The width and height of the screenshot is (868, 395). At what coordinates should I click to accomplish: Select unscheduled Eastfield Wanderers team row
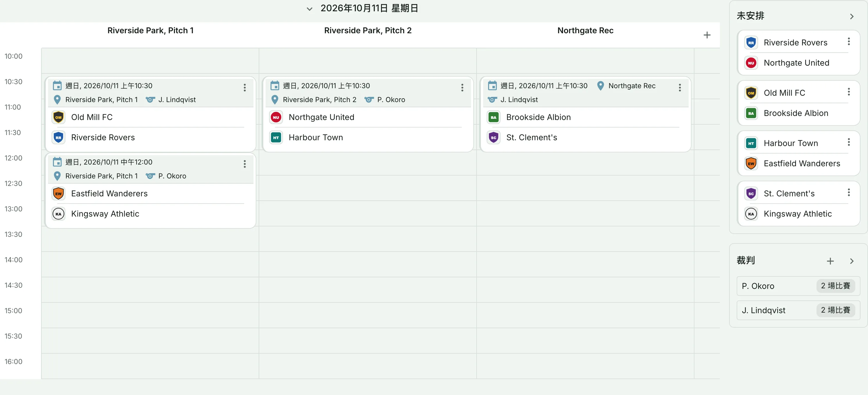pos(796,164)
